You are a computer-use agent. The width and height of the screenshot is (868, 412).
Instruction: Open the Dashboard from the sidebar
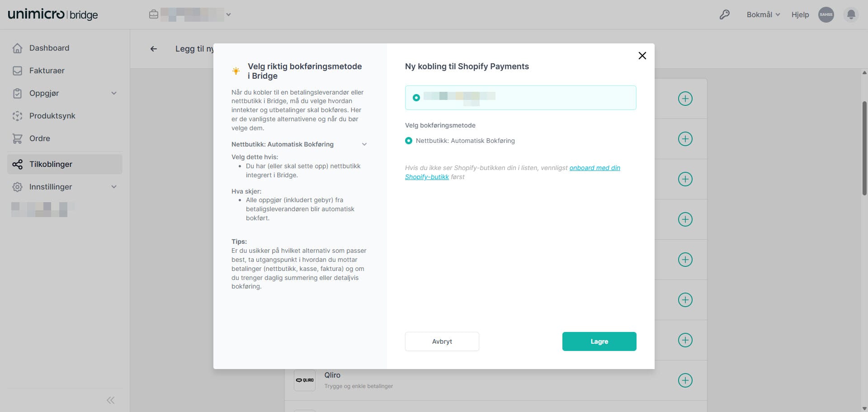tap(49, 48)
